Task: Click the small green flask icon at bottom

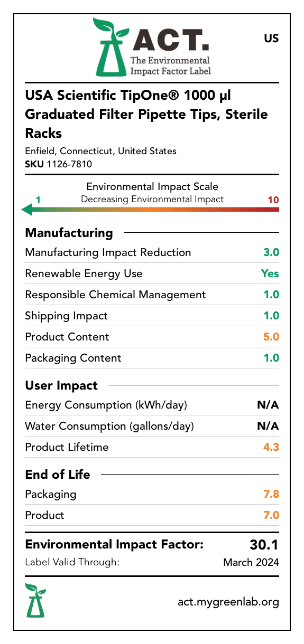Action: pos(35,600)
